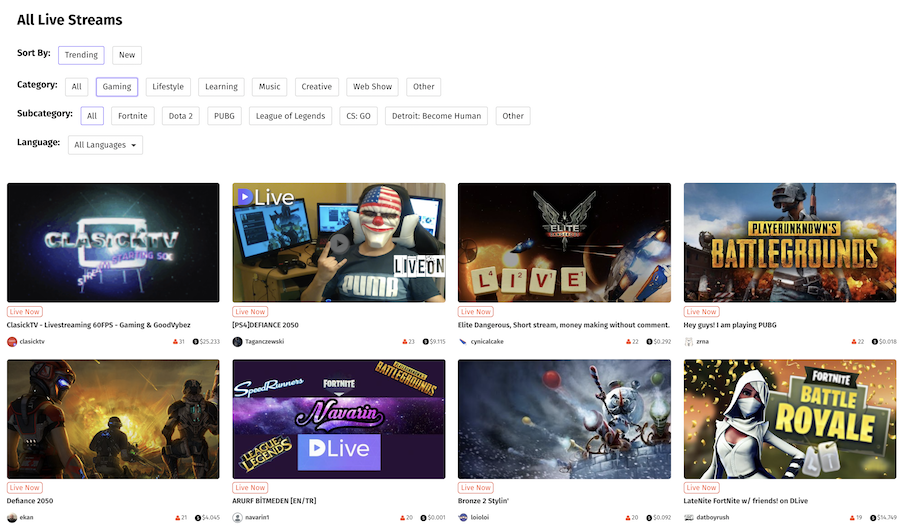Click viewer count icon on navarin1 stream

click(402, 518)
